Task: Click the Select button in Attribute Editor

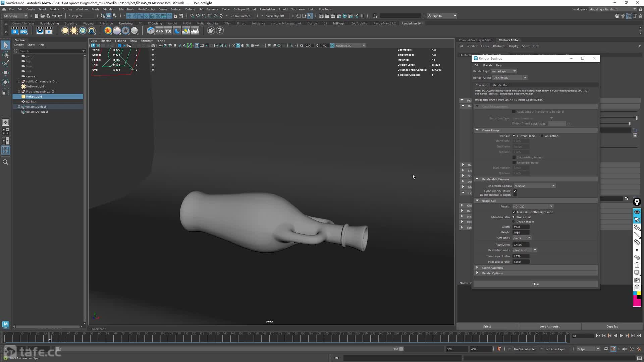Action: click(x=487, y=326)
